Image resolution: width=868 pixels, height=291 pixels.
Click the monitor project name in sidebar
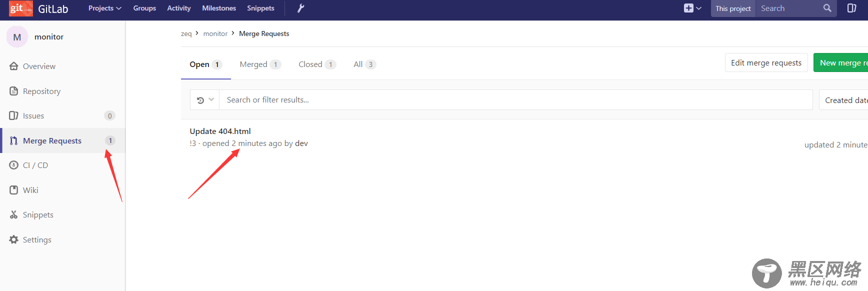(x=49, y=36)
